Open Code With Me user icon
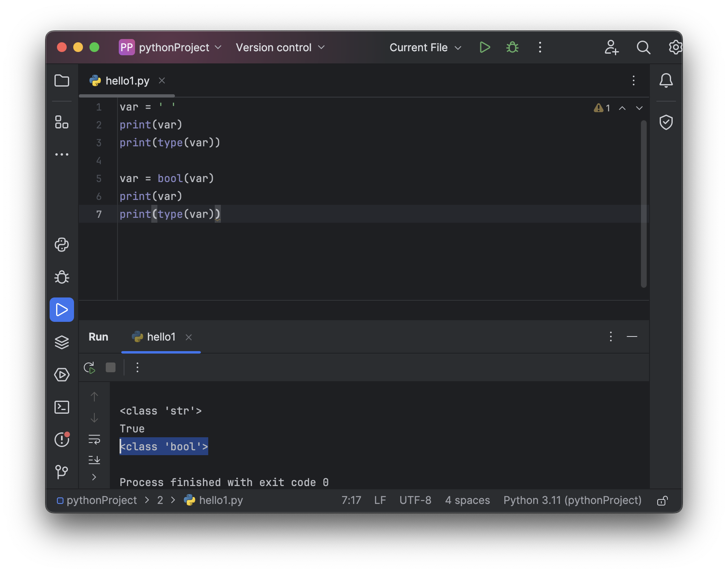This screenshot has width=728, height=573. pos(611,48)
